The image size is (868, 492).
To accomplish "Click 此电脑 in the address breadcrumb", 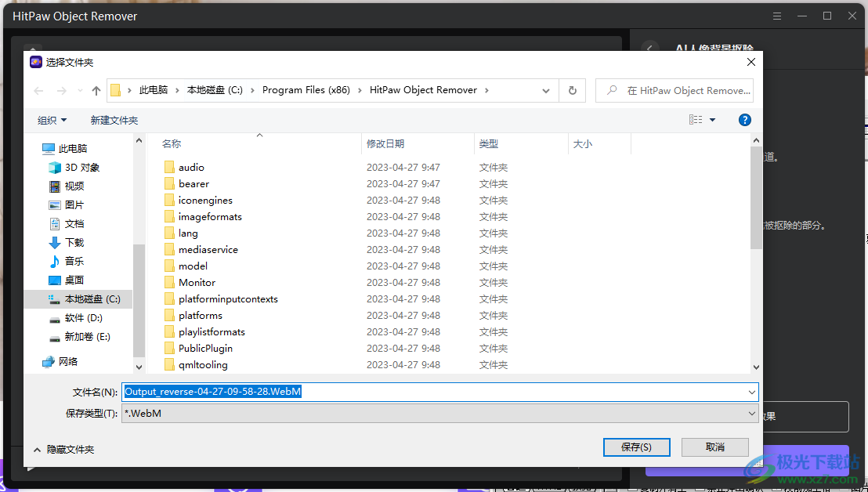I will click(154, 90).
